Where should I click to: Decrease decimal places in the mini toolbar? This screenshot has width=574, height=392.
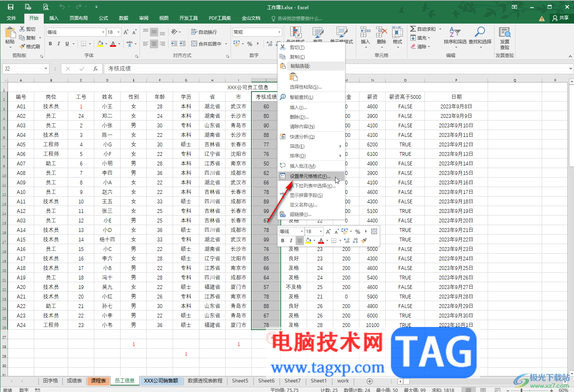[355, 240]
